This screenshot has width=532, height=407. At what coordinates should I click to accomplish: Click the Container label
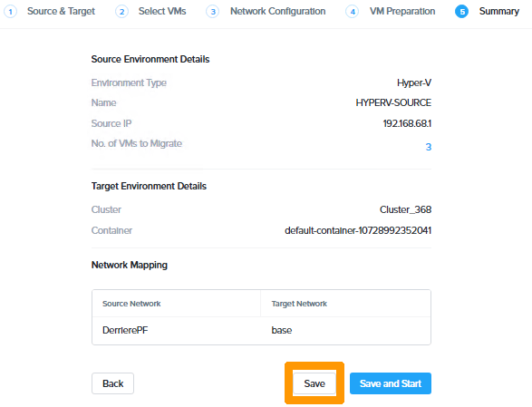coord(111,231)
